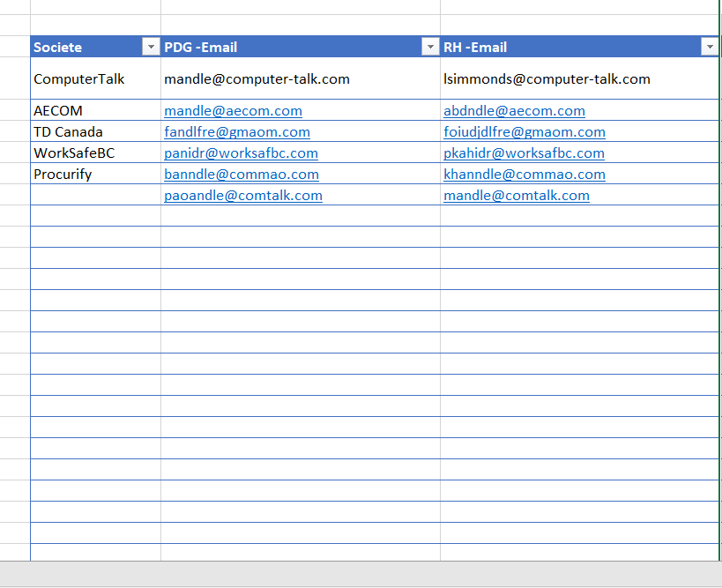Select the TD Canada cell

[68, 132]
